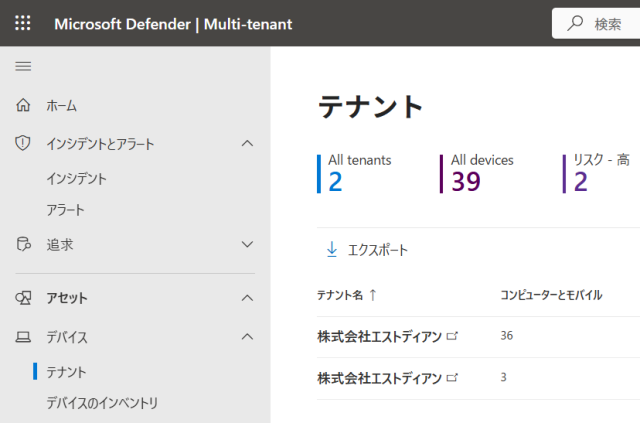Click the download arrow for エクスポート
The width and height of the screenshot is (640, 423).
click(332, 249)
